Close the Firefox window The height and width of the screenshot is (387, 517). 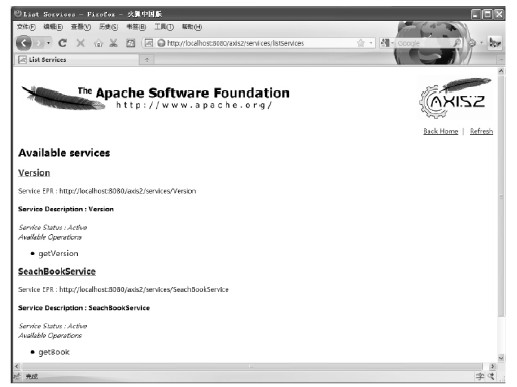[499, 14]
